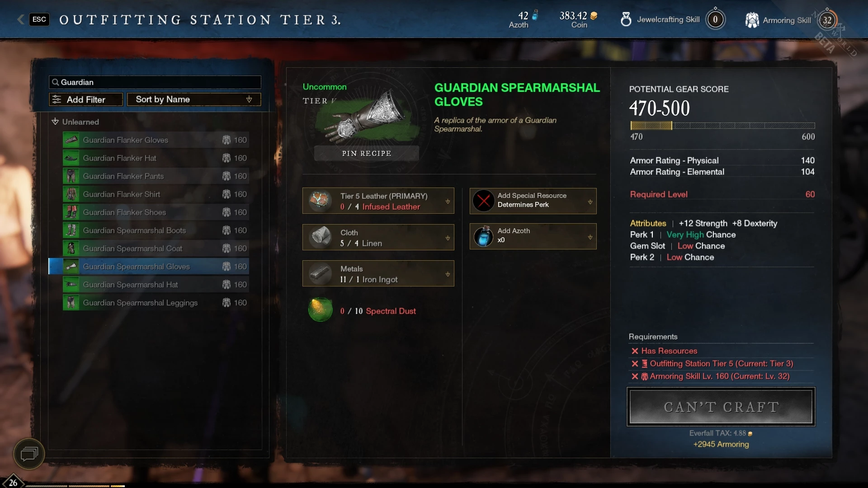The width and height of the screenshot is (868, 488).
Task: Click the Jewelcrafting Skill ring icon
Action: click(x=626, y=19)
